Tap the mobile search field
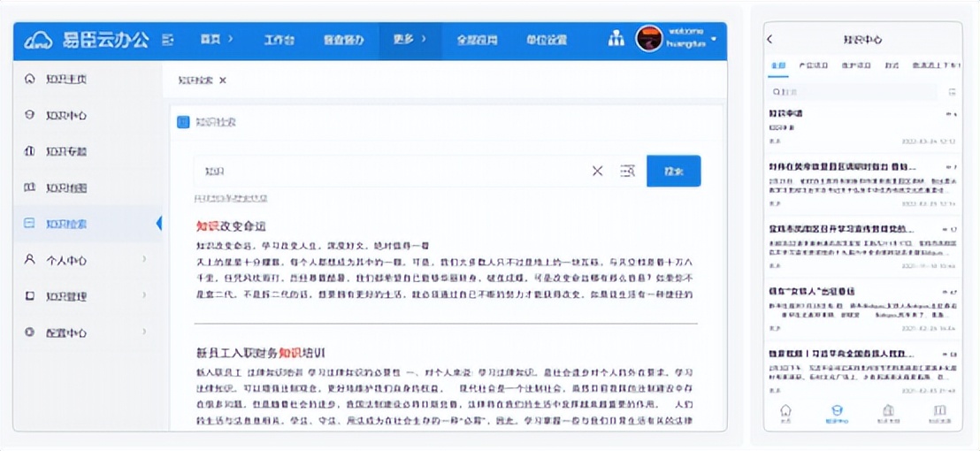 [x=853, y=92]
